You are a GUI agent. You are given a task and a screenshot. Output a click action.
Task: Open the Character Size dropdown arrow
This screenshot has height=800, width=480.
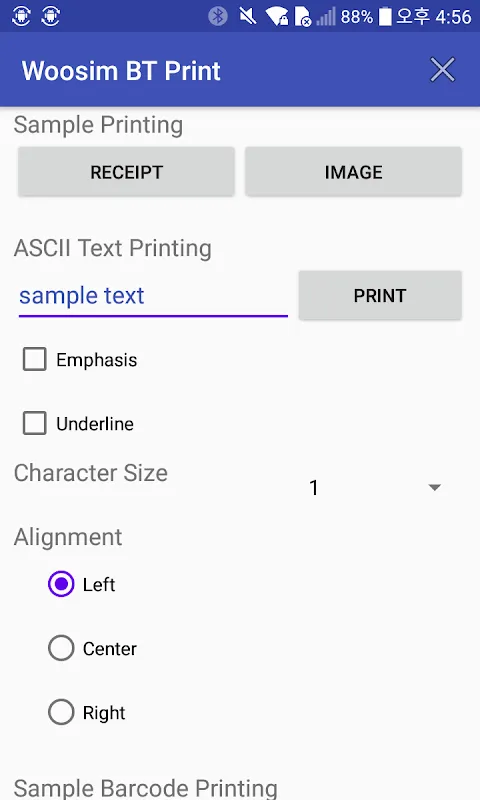[x=435, y=487]
